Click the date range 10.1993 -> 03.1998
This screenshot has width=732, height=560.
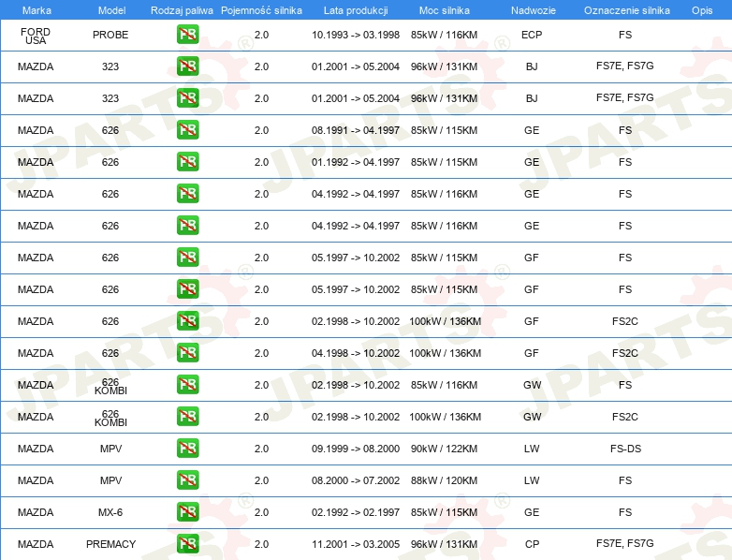pyautogui.click(x=356, y=35)
